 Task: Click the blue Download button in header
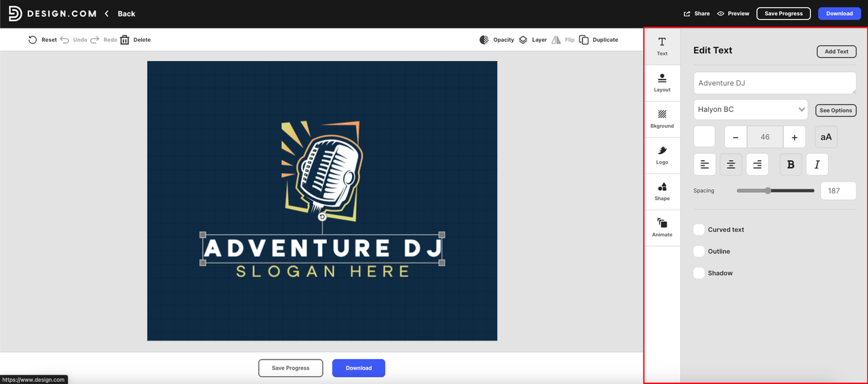coord(840,14)
